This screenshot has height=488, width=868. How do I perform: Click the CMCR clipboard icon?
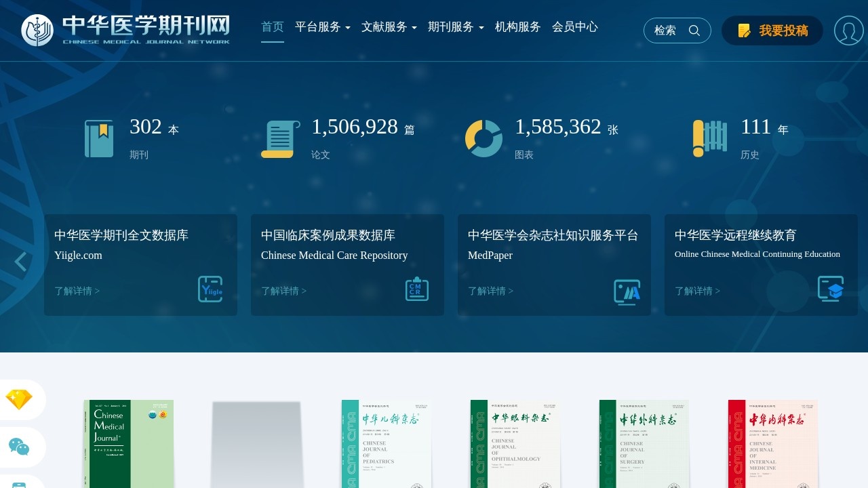pos(417,289)
